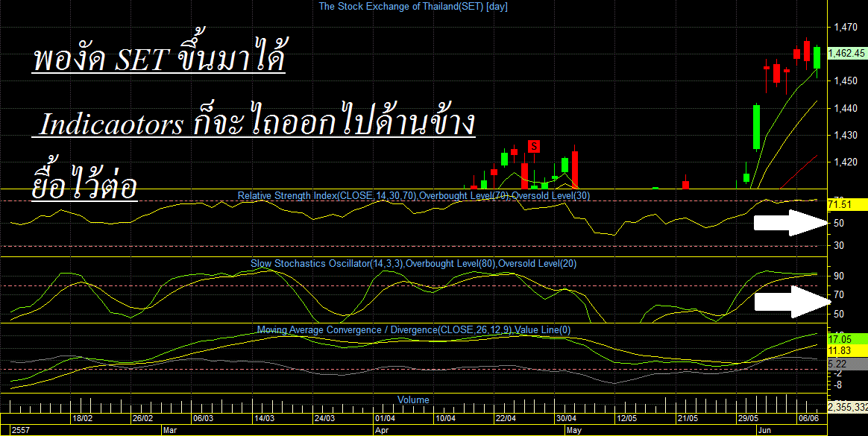Select the Volume panel title

point(413,399)
